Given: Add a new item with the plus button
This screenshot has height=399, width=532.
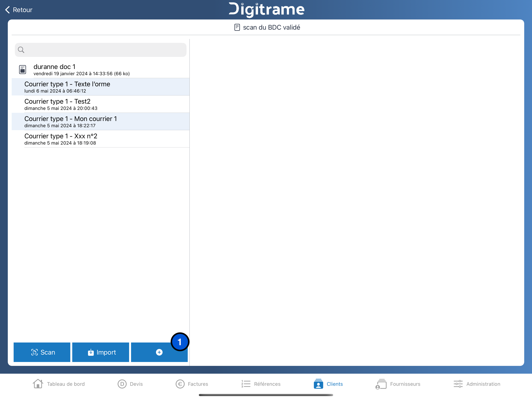Looking at the screenshot, I should (159, 352).
